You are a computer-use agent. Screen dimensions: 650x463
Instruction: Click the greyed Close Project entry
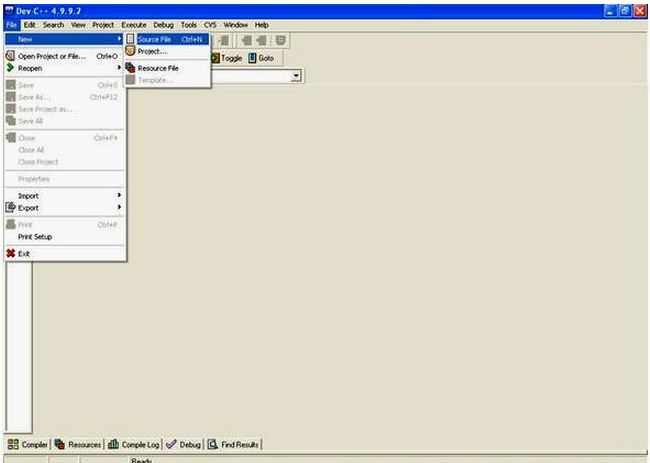coord(64,162)
